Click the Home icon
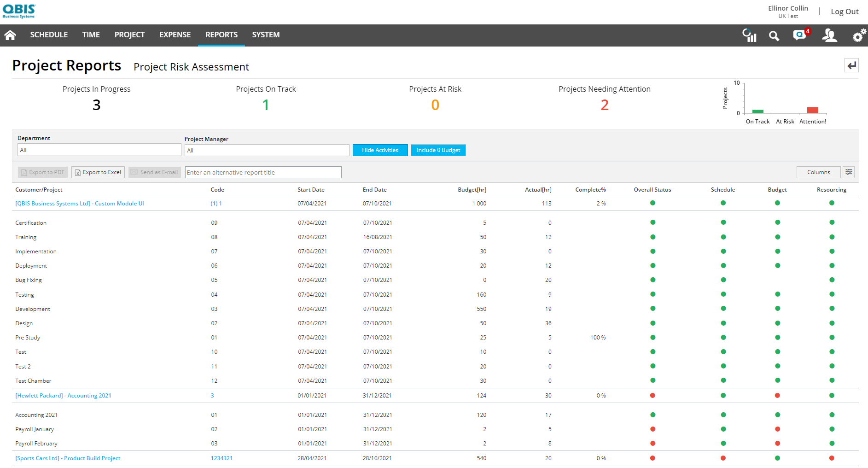 pos(10,35)
